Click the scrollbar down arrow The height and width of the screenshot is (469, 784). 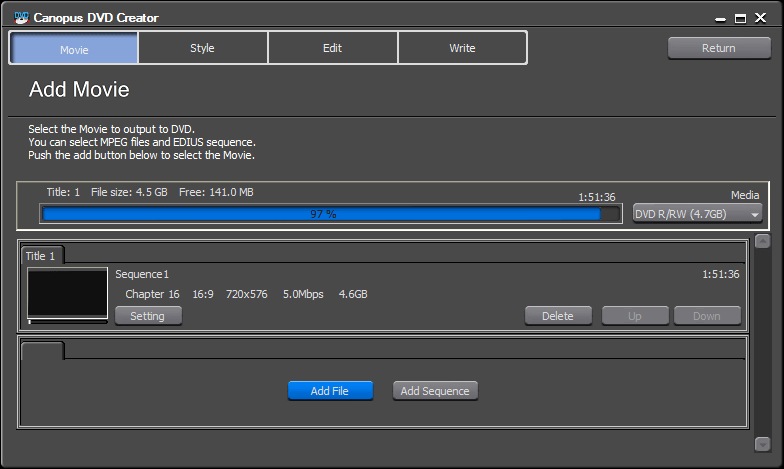[x=762, y=444]
